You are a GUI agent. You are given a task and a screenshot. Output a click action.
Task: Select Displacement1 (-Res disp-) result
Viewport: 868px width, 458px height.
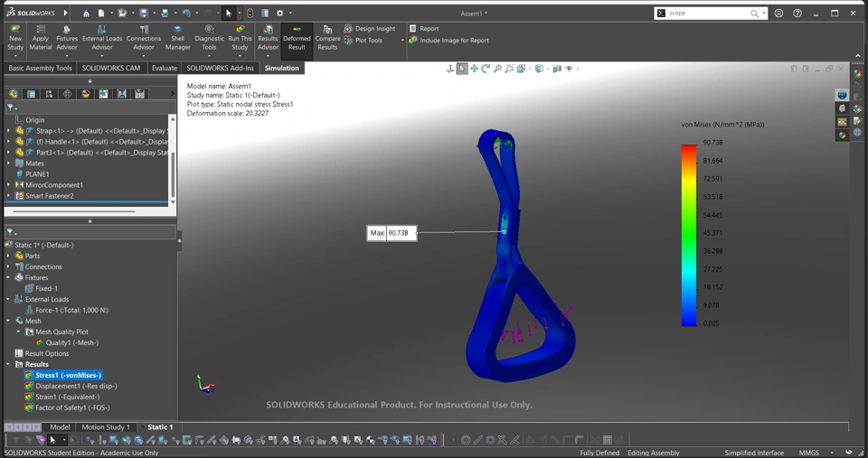71,386
